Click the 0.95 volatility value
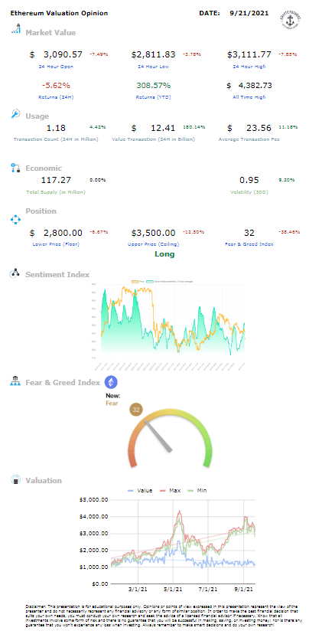This screenshot has width=322, height=644. tap(249, 180)
